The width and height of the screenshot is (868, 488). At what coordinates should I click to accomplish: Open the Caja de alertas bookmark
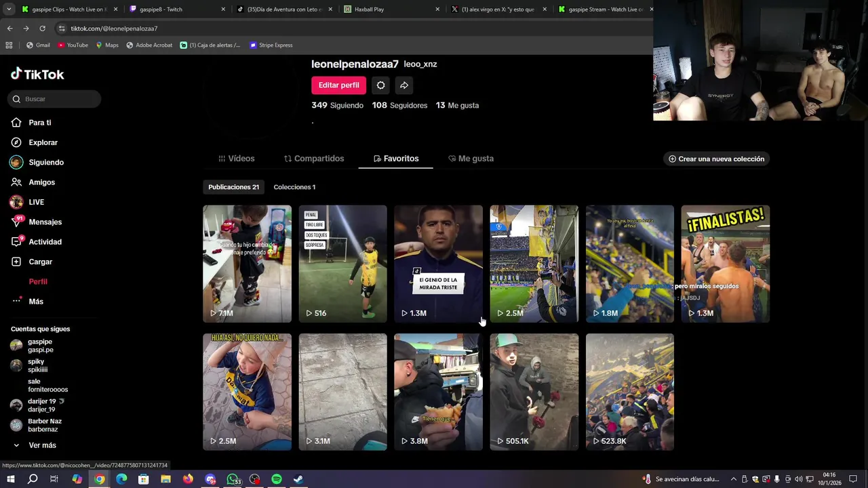[x=210, y=45]
